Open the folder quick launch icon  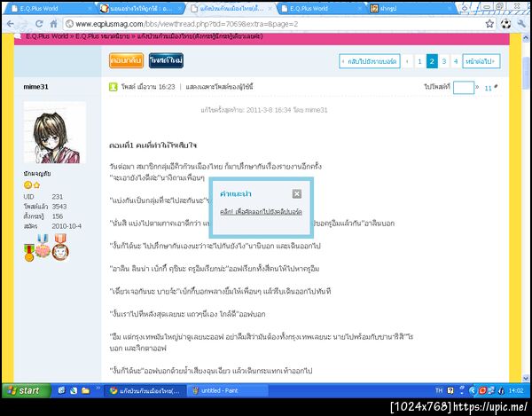(x=85, y=390)
